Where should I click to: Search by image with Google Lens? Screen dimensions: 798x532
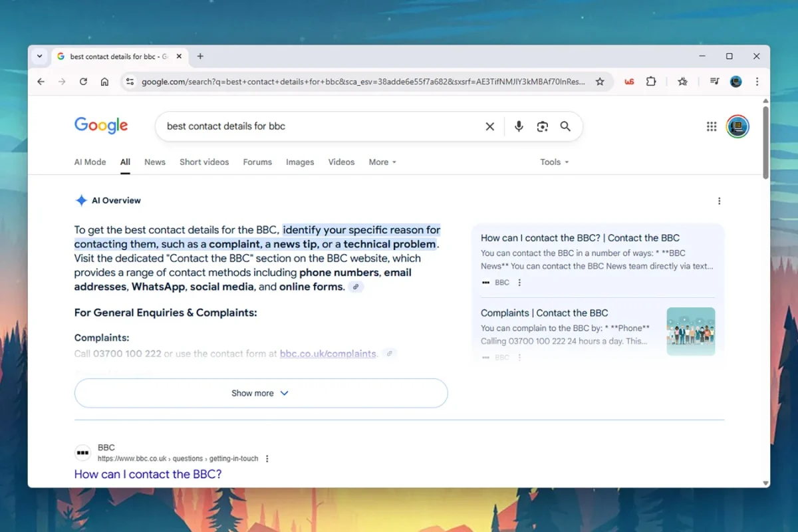point(542,126)
